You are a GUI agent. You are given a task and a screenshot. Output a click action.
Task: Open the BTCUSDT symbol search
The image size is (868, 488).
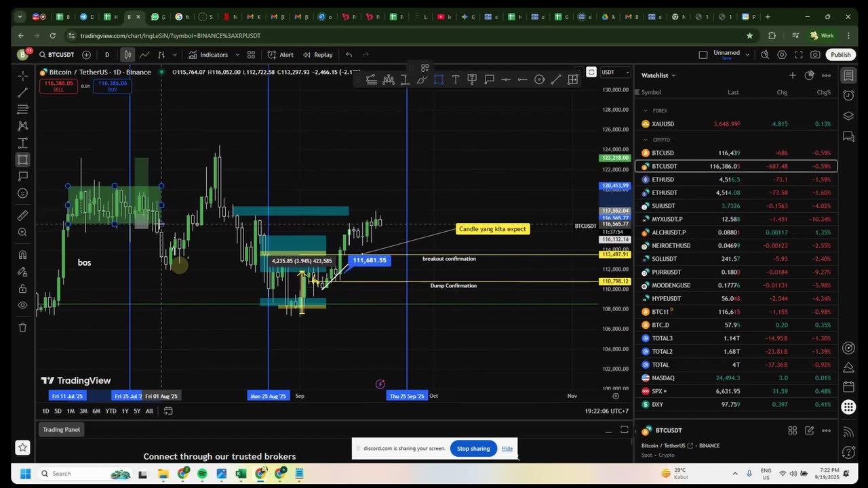pos(56,55)
